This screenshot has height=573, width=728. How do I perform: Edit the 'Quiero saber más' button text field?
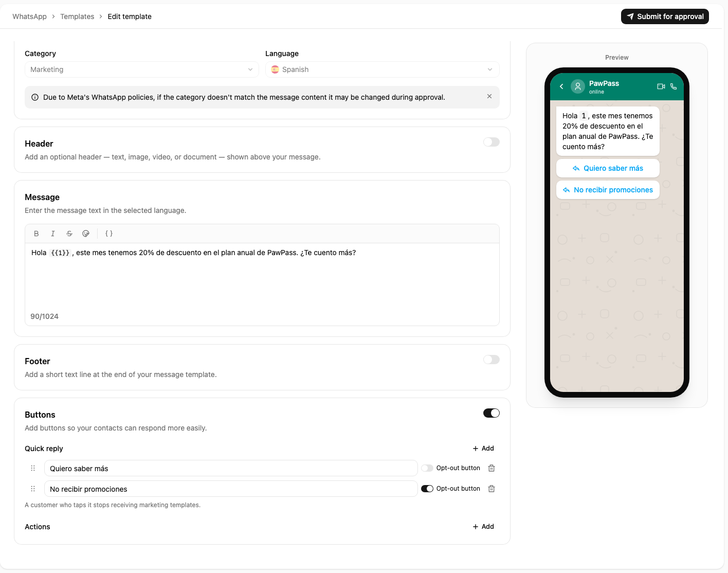click(231, 468)
